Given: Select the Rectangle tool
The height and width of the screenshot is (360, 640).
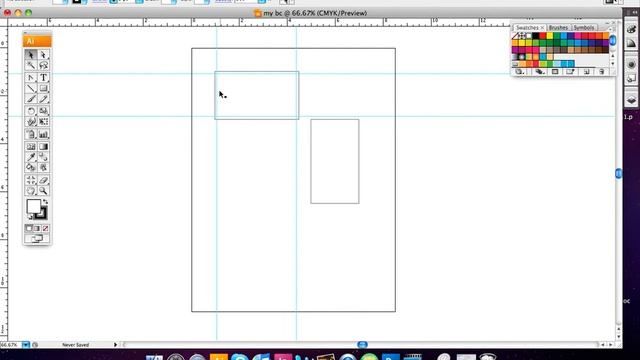Looking at the screenshot, I should point(44,88).
